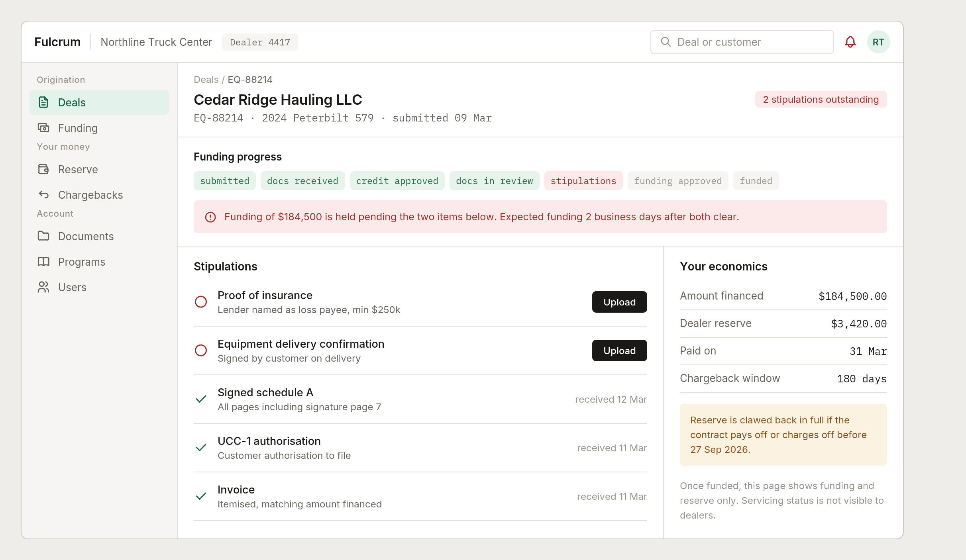Click the credit approved progress step
This screenshot has width=966, height=560.
point(397,181)
